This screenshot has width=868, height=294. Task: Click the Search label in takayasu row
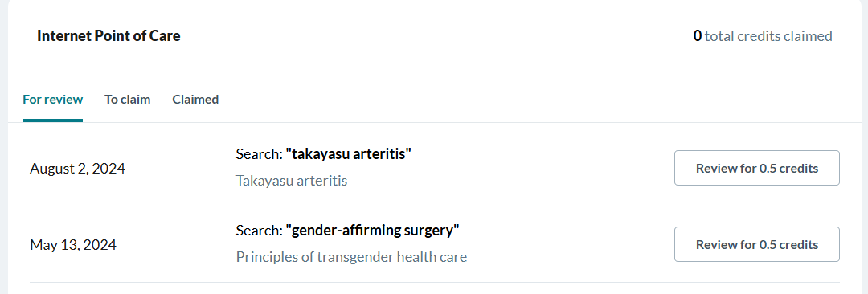tap(259, 154)
